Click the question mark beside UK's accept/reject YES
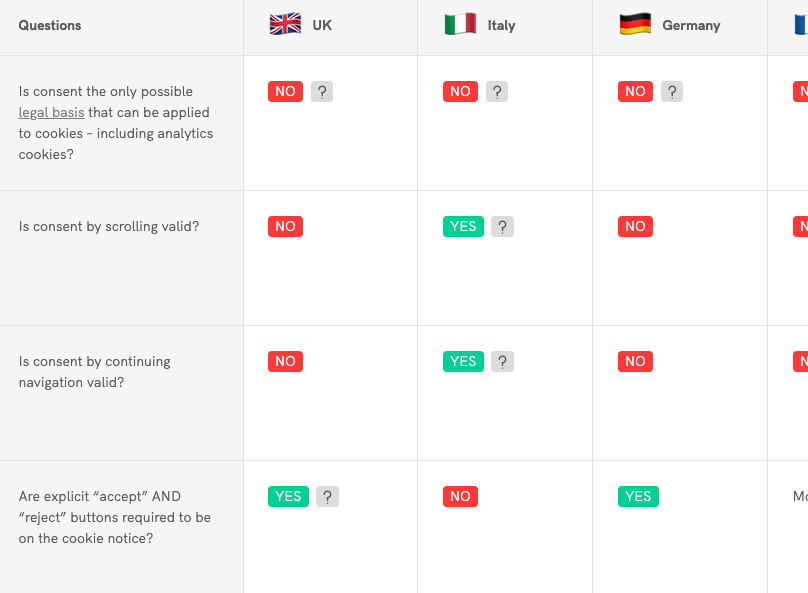The image size is (808, 593). tap(327, 496)
